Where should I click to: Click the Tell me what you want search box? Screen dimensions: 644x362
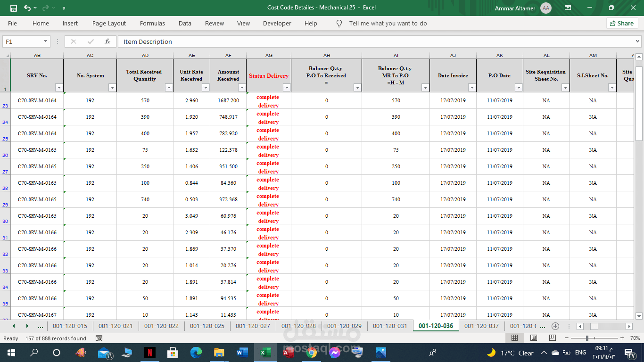(x=388, y=24)
